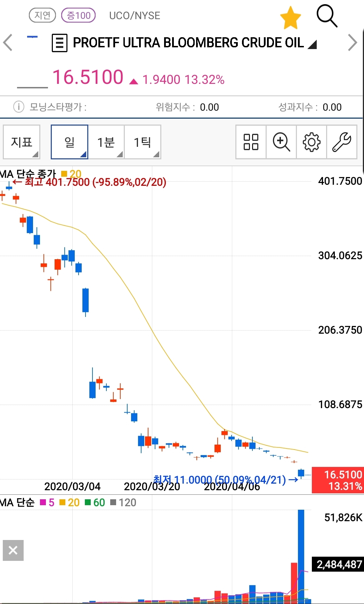Tap the 2020/03/04 date label
Viewport: 364px width, 604px height.
(x=72, y=486)
